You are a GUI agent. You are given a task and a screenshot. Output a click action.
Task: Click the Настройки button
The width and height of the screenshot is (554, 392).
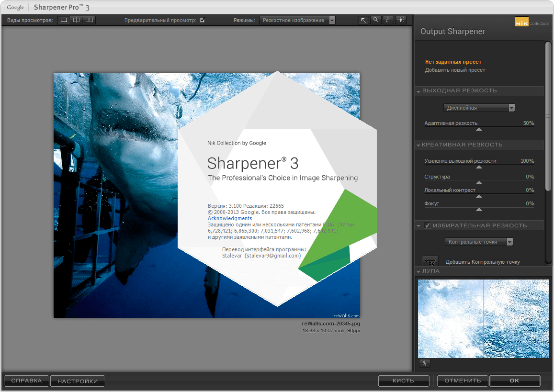point(78,381)
